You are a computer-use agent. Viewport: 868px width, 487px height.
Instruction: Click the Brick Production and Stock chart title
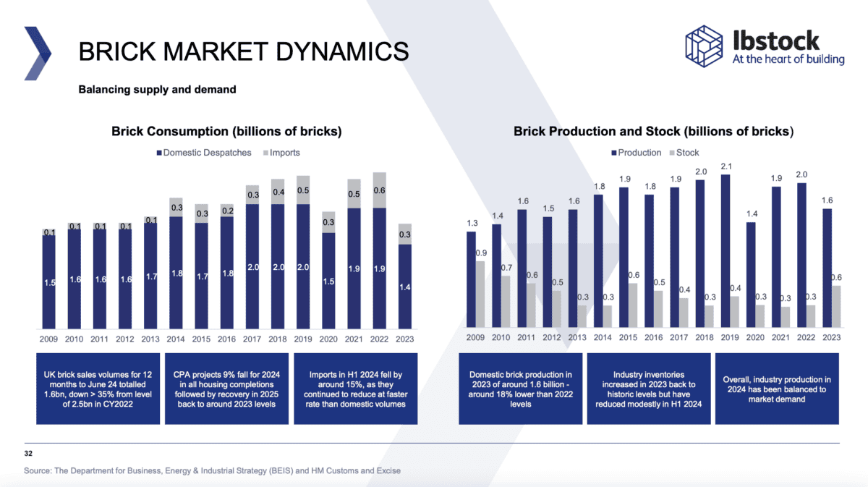point(653,132)
